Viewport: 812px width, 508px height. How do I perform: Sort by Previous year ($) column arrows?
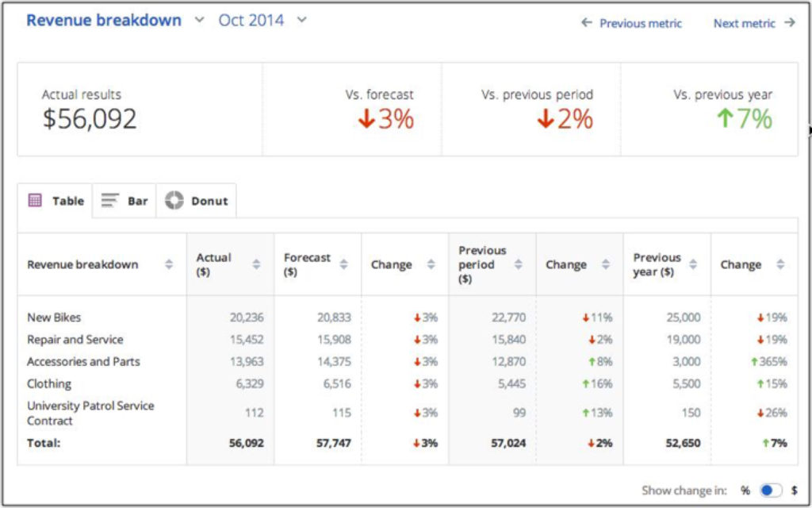693,264
